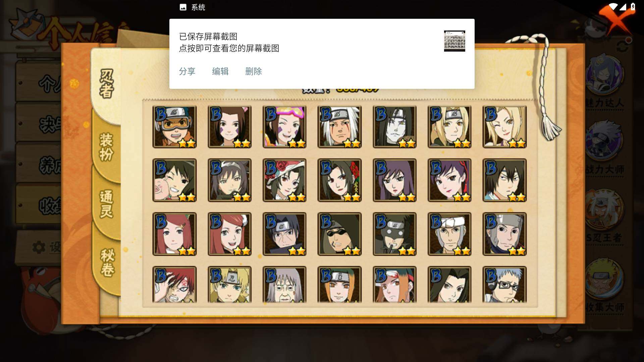Tap 分享 in the screenshot notification
Image resolution: width=644 pixels, height=362 pixels.
tap(187, 71)
